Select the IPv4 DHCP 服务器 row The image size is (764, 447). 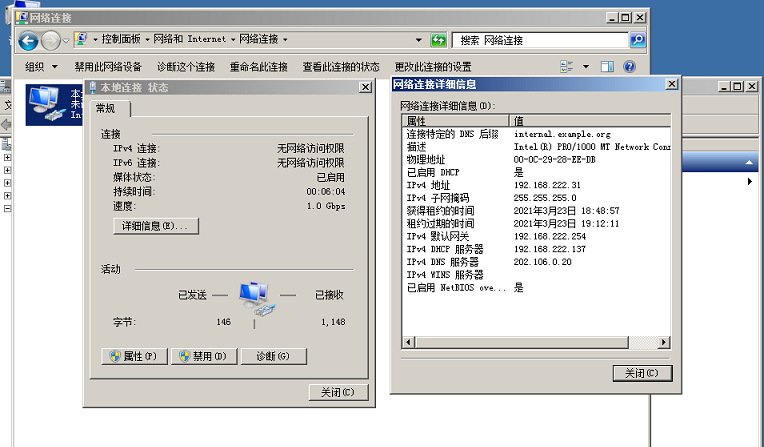click(x=536, y=249)
